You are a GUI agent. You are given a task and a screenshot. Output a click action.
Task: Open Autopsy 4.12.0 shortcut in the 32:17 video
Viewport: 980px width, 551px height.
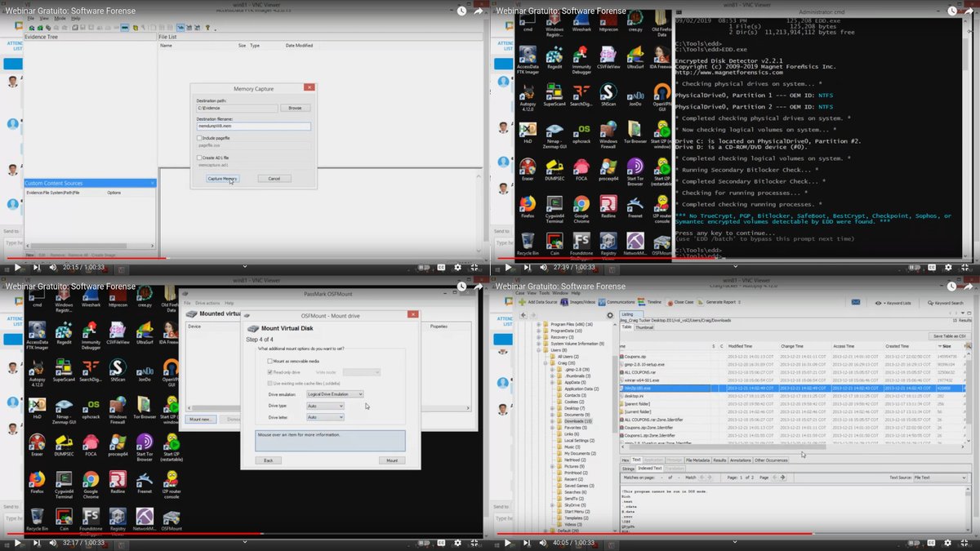[38, 372]
